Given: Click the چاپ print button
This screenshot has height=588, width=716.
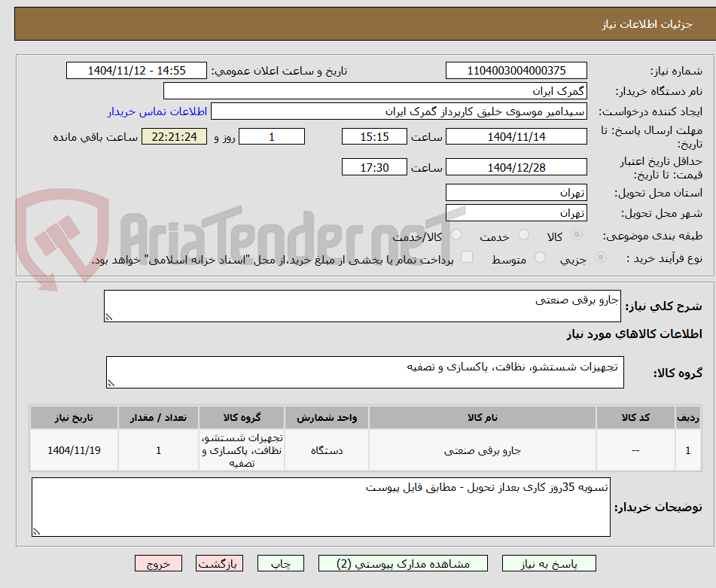Looking at the screenshot, I should 281,563.
